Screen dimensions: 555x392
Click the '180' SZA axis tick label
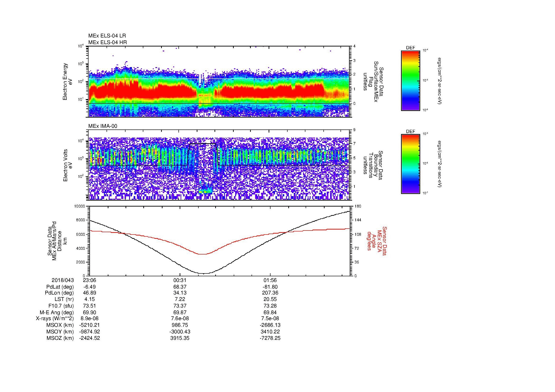358,206
